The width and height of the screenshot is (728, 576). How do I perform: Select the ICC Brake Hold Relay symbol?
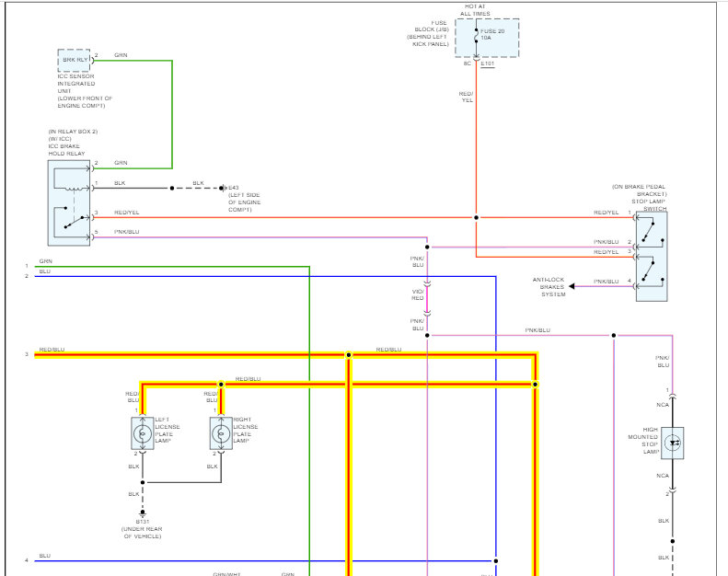pyautogui.click(x=69, y=202)
